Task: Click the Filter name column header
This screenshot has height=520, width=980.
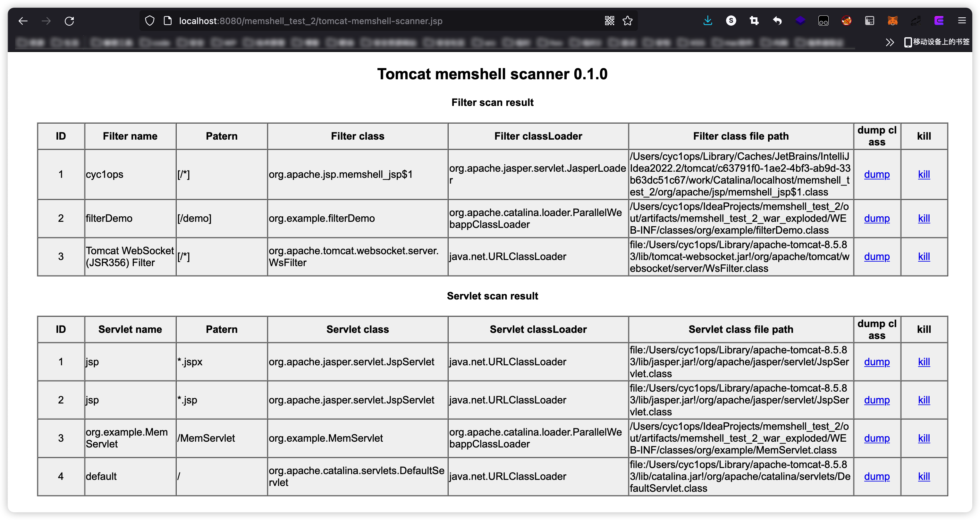Action: coord(130,136)
